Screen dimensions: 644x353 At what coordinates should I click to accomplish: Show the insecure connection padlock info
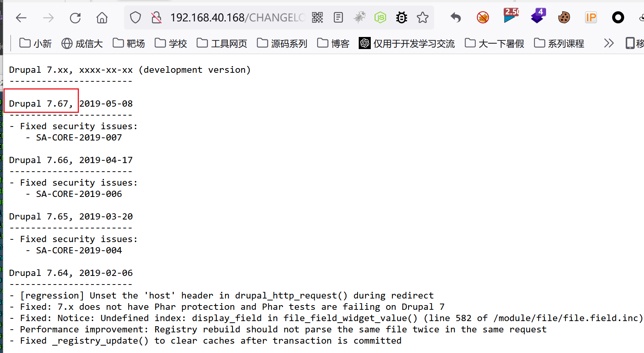click(x=156, y=18)
